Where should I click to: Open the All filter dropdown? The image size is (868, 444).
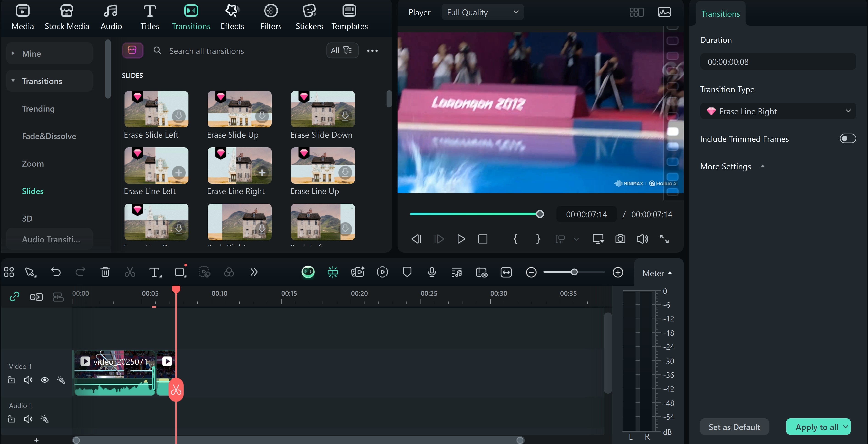tap(342, 50)
